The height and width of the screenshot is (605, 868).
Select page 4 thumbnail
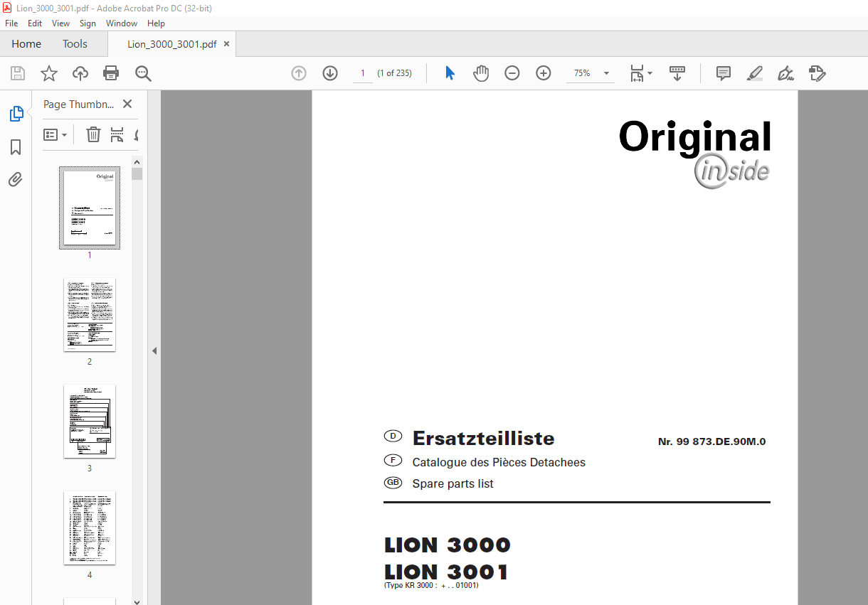pos(90,528)
